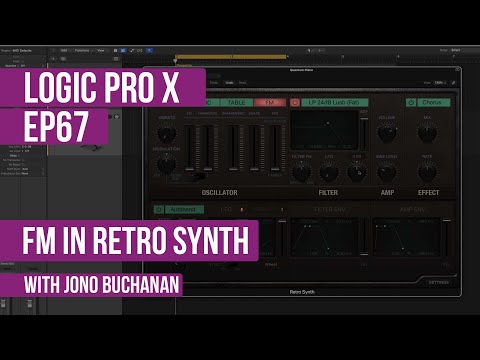Click the FM amount slider
The image size is (480, 360).
(x=189, y=147)
